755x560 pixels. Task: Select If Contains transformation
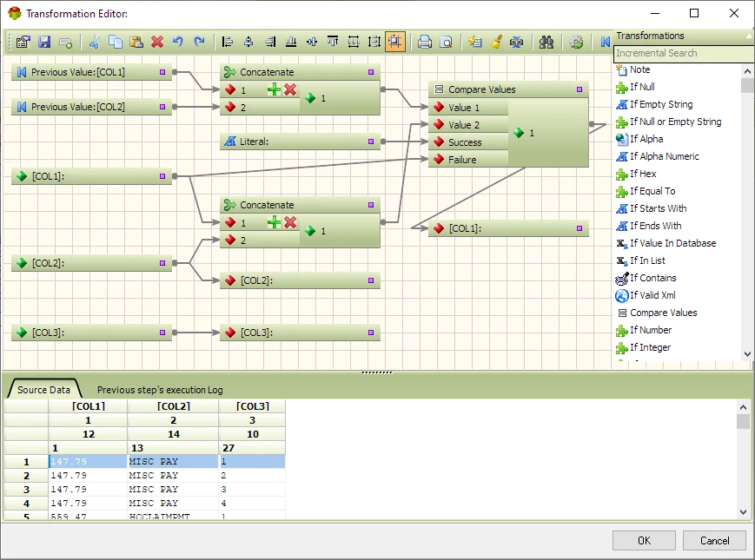click(x=652, y=278)
